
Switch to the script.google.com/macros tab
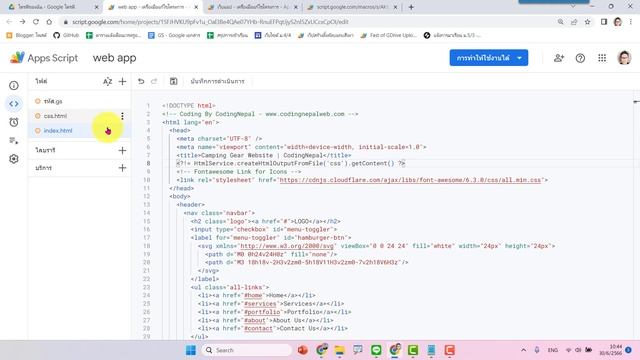[x=351, y=7]
